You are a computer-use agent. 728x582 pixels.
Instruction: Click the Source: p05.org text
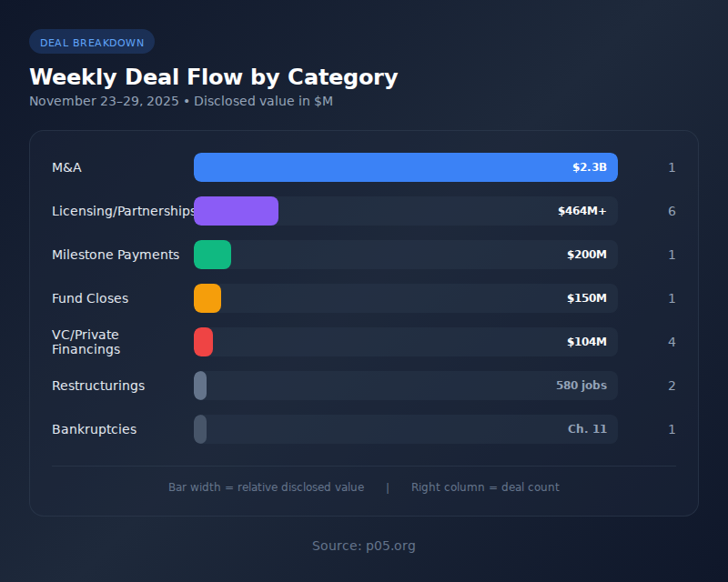(x=364, y=546)
